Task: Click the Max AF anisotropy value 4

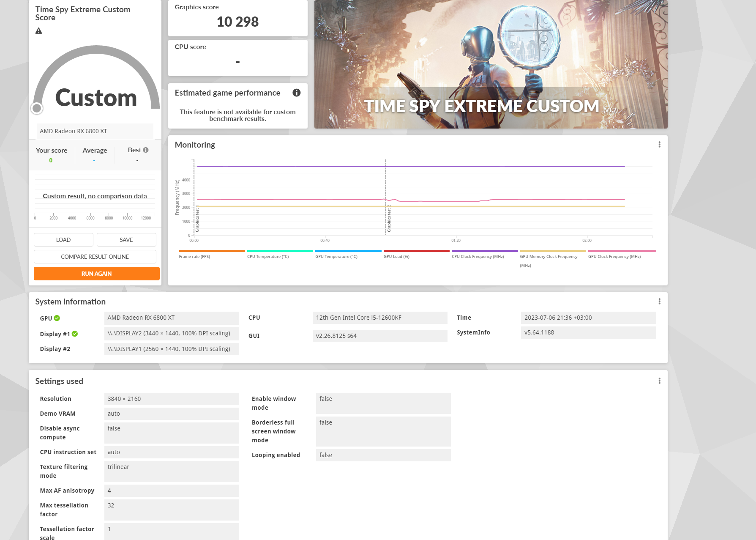Action: (172, 491)
